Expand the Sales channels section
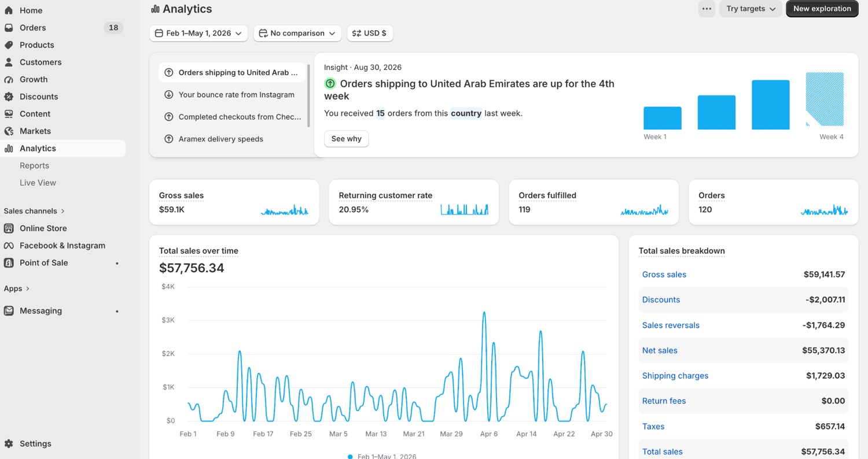The width and height of the screenshot is (868, 459). coord(34,211)
